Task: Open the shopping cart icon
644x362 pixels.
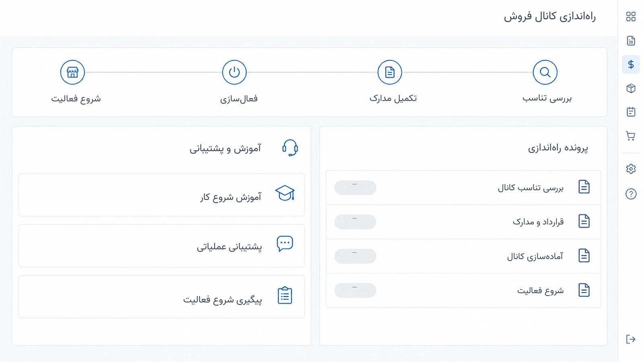Action: (631, 136)
